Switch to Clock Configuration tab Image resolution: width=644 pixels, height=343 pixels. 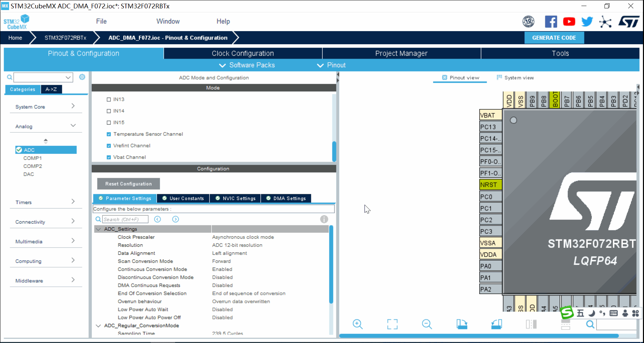[x=243, y=53]
